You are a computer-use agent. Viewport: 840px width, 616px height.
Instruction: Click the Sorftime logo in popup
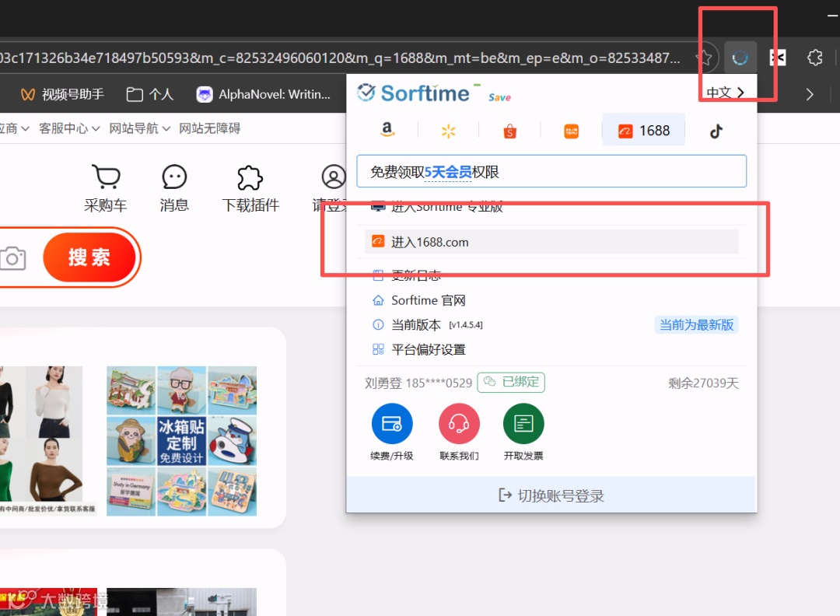(413, 93)
